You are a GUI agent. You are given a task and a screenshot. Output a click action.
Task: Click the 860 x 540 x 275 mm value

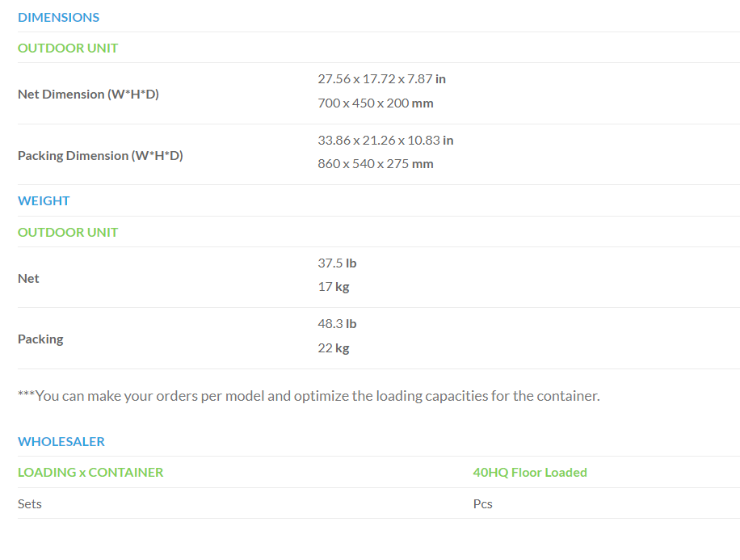pos(375,164)
